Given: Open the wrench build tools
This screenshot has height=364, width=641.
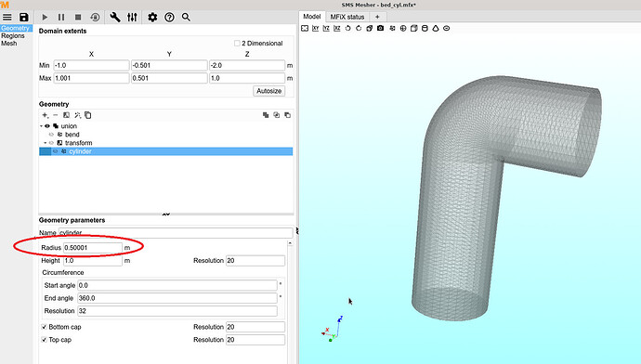Looking at the screenshot, I should point(115,17).
